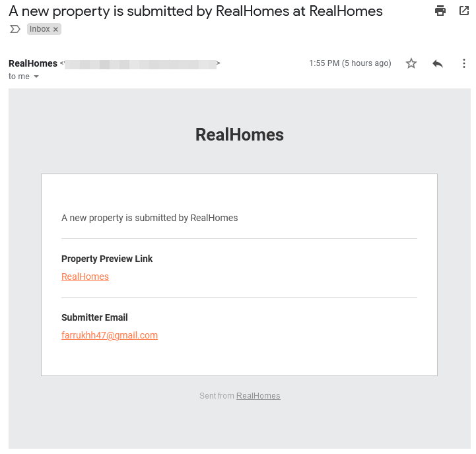Print this email using the printer icon
Image resolution: width=476 pixels, height=454 pixels.
coord(440,11)
